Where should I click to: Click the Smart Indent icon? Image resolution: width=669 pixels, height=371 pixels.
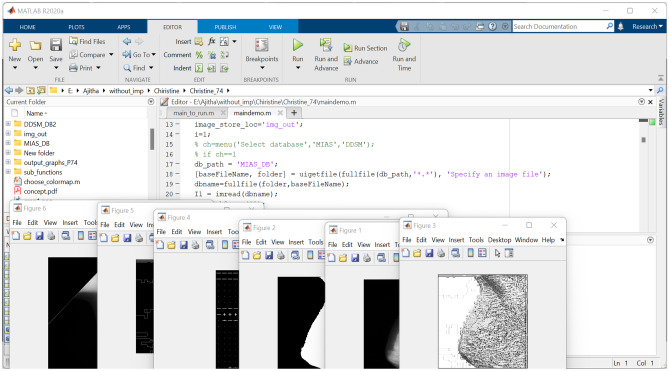click(199, 68)
